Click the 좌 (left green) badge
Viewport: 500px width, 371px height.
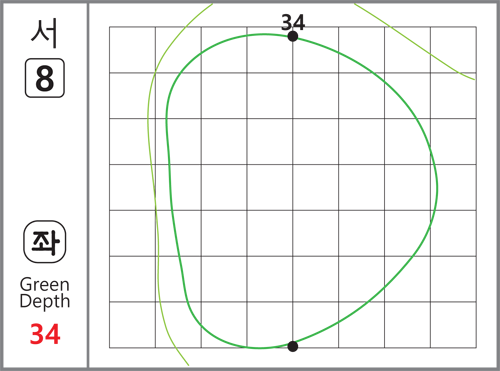pyautogui.click(x=45, y=242)
